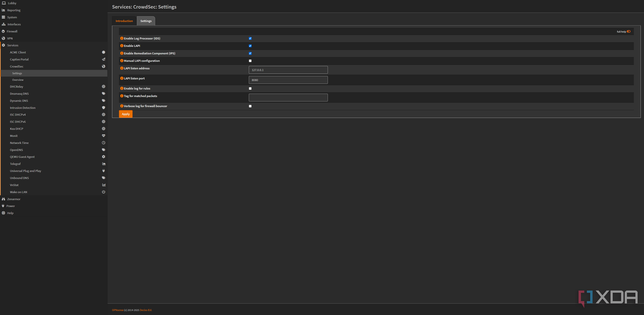The height and width of the screenshot is (315, 644).
Task: Click the ISC DHCPv4 target icon
Action: click(x=103, y=114)
